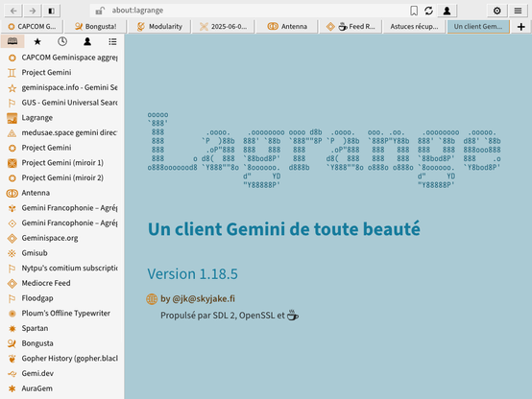Open geminispace.info bookmark
Viewport: 532px width, 399px height.
click(62, 87)
